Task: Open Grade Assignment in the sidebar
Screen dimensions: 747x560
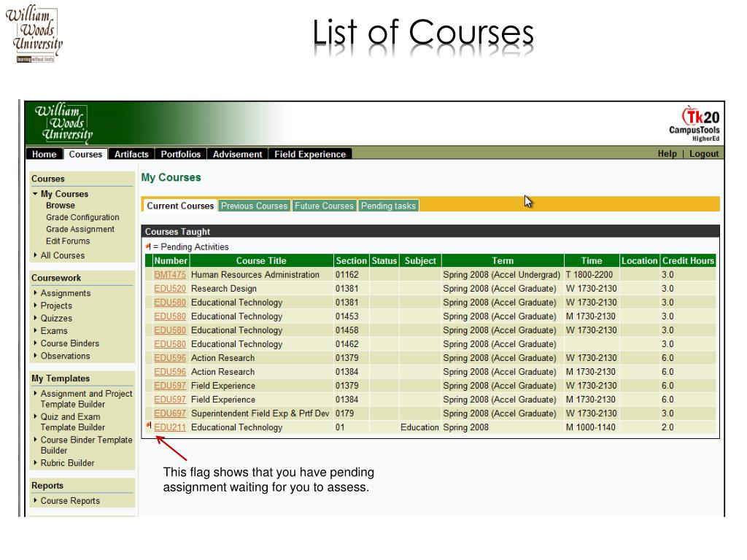Action: (80, 229)
